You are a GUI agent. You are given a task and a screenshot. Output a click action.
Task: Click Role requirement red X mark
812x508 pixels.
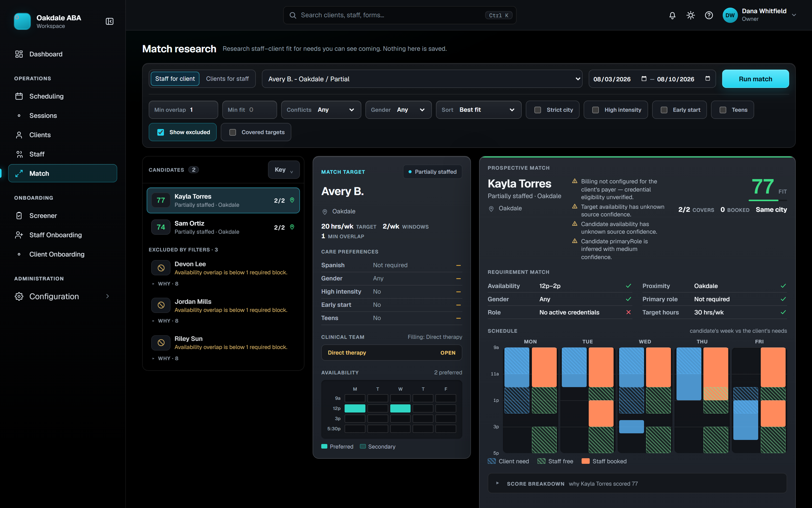(x=628, y=312)
